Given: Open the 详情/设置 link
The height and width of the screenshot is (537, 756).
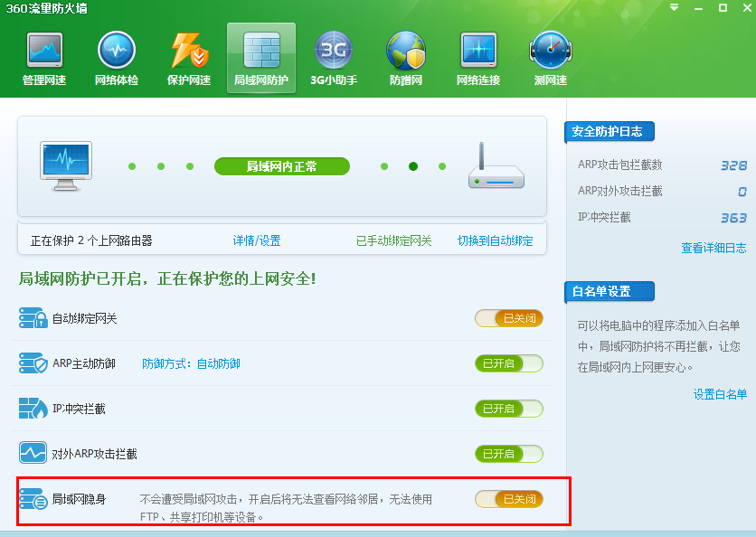Looking at the screenshot, I should point(257,240).
